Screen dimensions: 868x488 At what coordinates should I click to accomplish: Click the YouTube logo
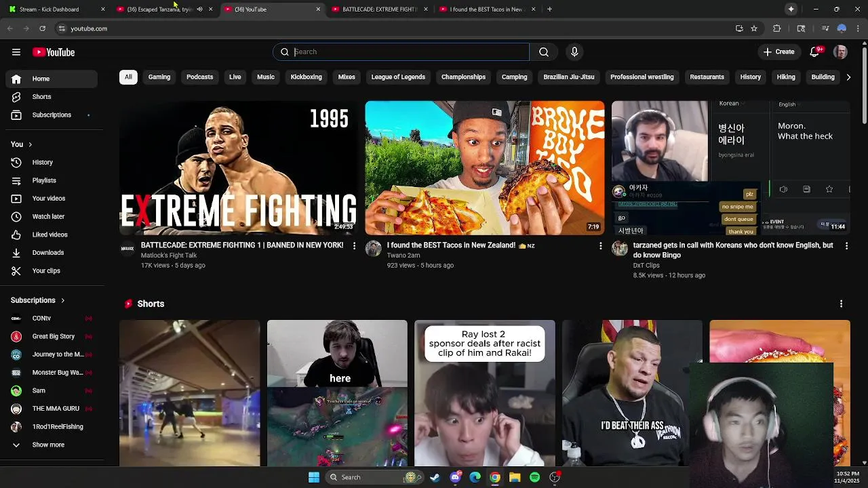click(x=54, y=52)
